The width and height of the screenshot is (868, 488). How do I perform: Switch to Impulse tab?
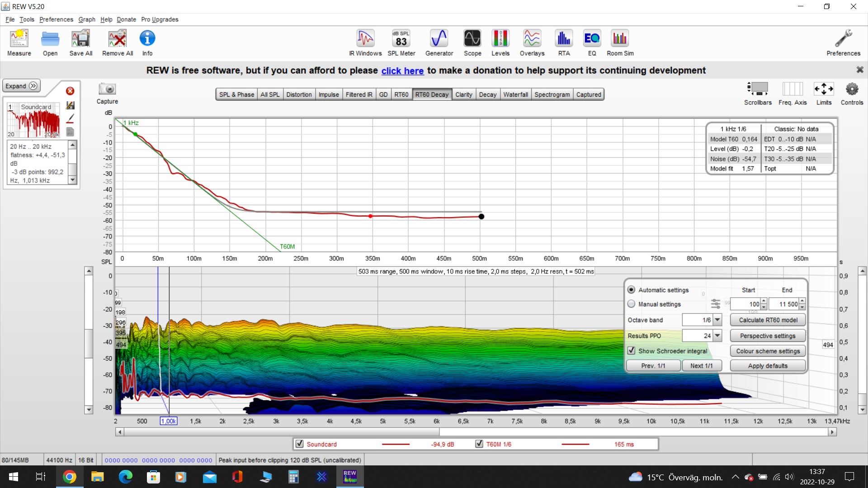329,94
